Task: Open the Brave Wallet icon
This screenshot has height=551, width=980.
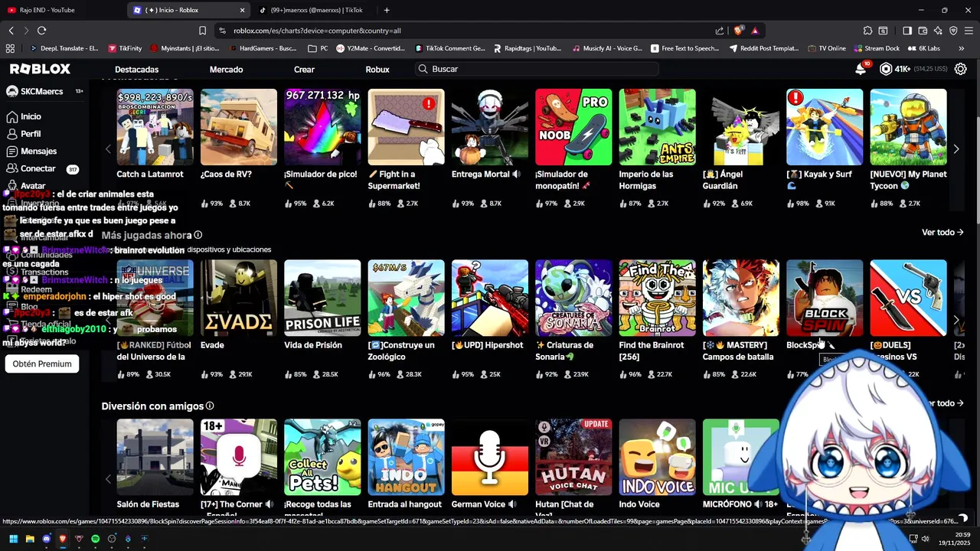Action: (x=923, y=31)
